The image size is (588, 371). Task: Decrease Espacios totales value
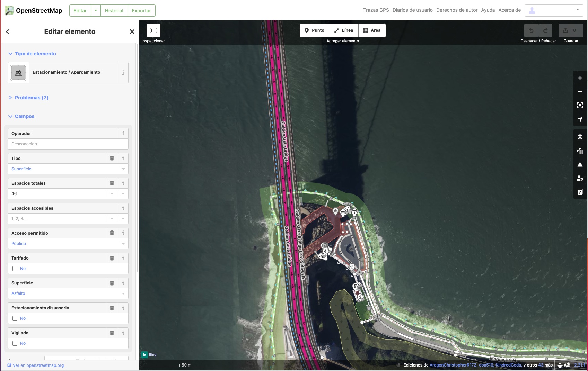point(112,194)
